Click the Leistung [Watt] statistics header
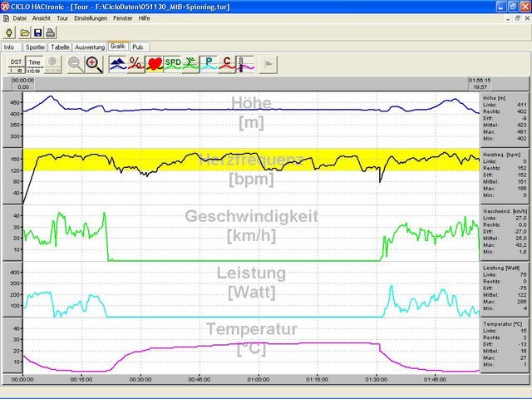This screenshot has height=399, width=532. [x=501, y=268]
